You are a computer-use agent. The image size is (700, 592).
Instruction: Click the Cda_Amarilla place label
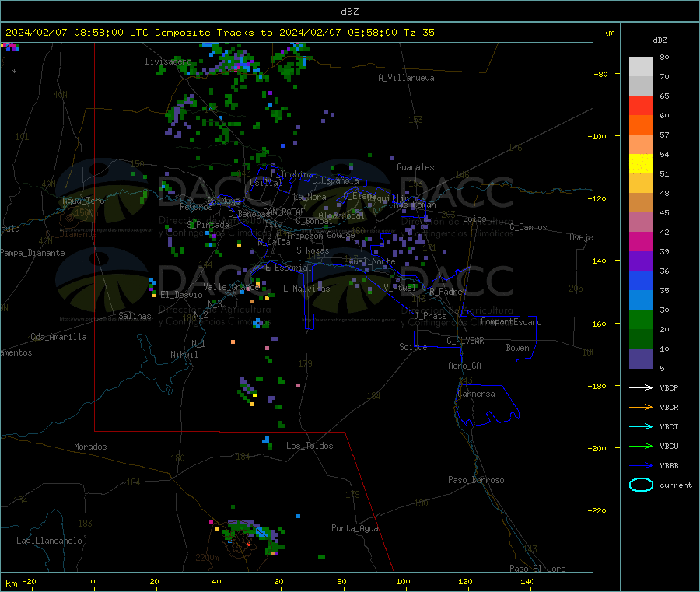click(x=58, y=337)
